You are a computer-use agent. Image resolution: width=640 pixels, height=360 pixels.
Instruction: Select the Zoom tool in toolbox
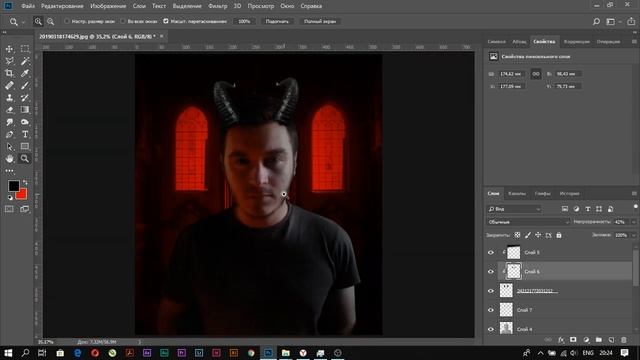(x=25, y=158)
